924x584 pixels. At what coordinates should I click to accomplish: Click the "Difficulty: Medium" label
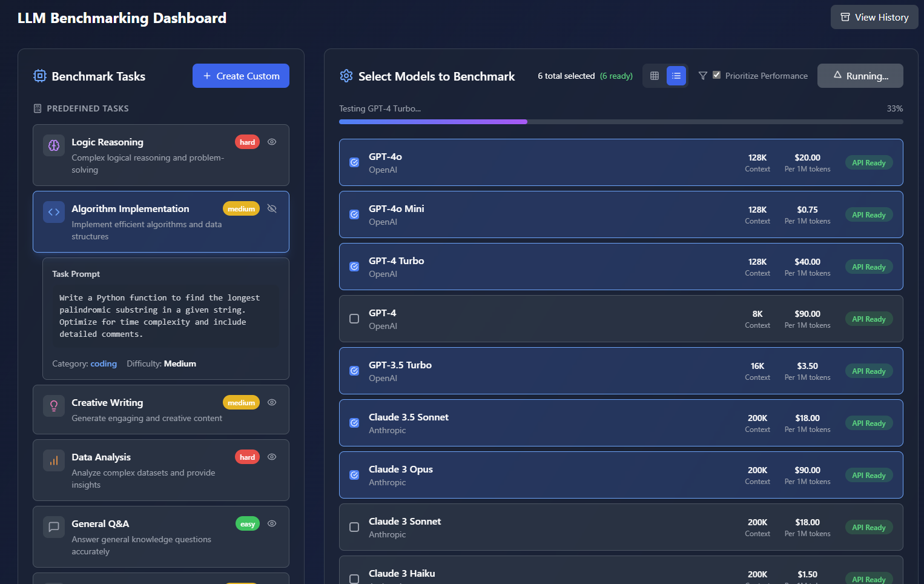click(161, 363)
